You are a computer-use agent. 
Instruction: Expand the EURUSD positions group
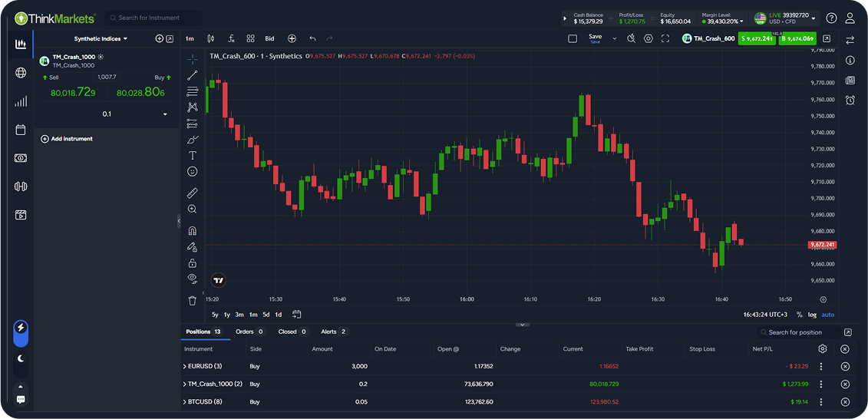click(185, 366)
